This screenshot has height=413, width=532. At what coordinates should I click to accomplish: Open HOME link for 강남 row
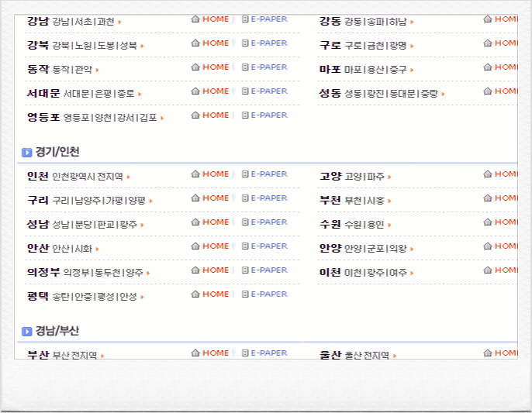[x=216, y=19]
